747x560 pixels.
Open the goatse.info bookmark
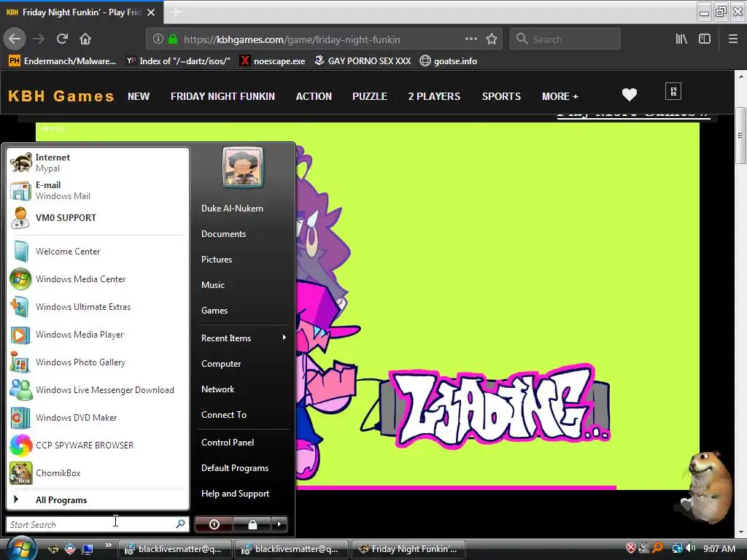(x=449, y=61)
